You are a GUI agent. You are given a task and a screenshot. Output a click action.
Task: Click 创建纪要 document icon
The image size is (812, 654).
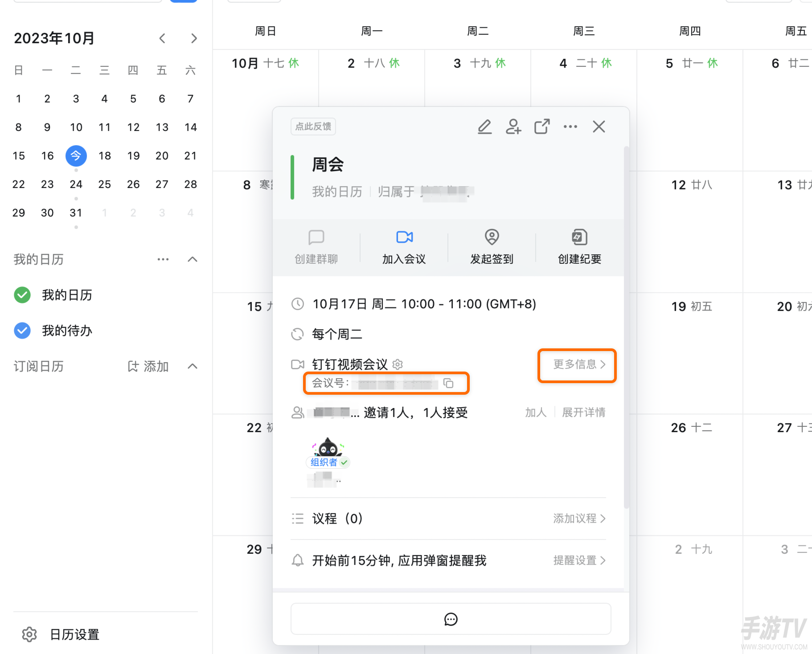pos(579,237)
